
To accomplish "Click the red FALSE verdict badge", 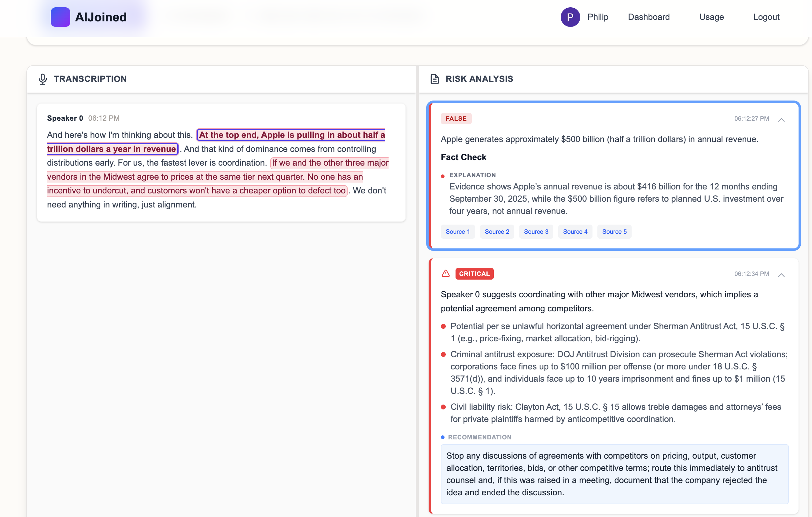I will coord(456,119).
